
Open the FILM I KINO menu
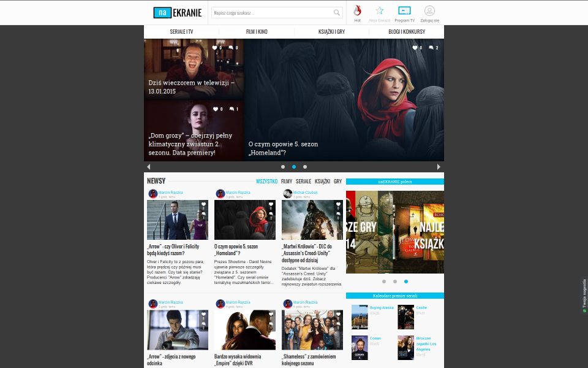click(257, 32)
